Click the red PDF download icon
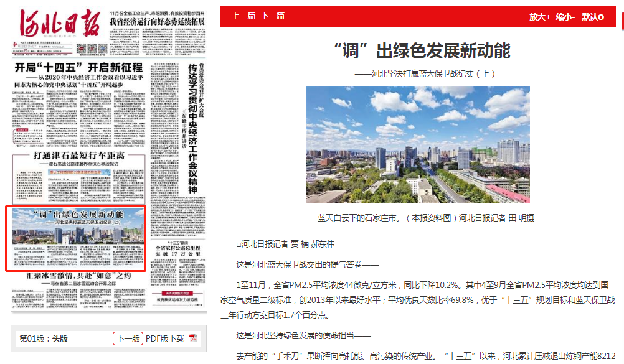The width and height of the screenshot is (624, 364). click(193, 338)
